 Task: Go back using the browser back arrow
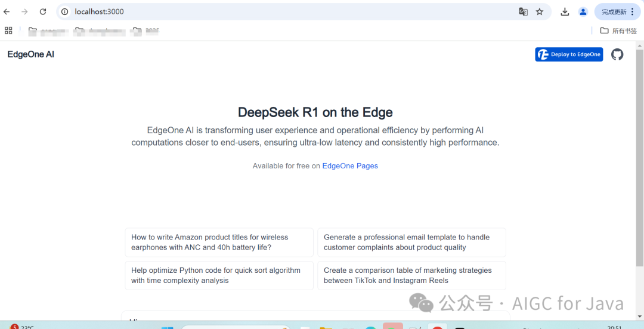[7, 12]
